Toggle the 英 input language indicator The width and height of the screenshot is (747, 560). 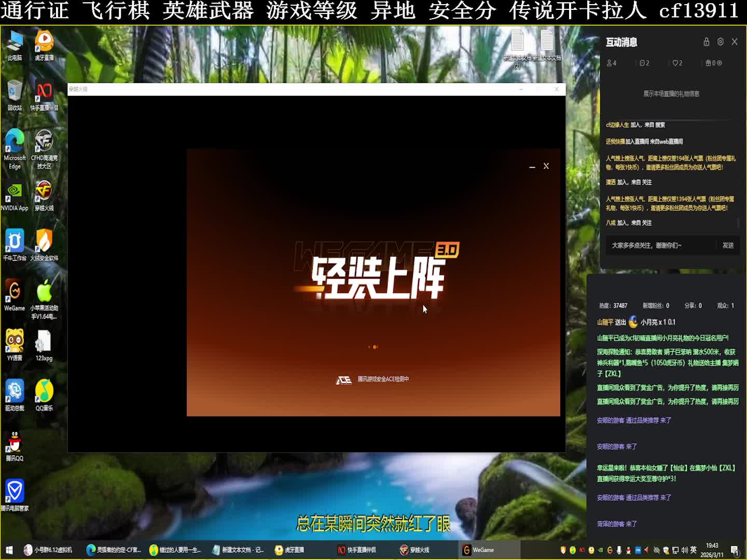pyautogui.click(x=693, y=550)
